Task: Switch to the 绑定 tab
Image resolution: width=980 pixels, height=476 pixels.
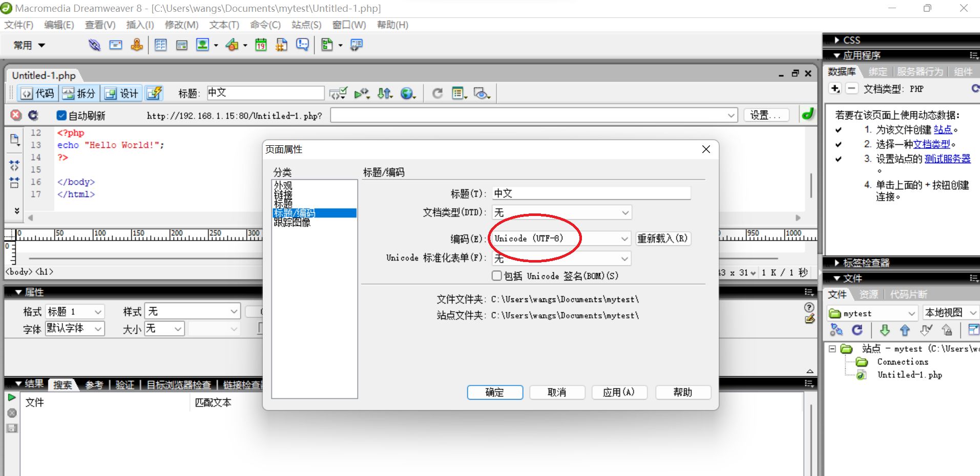Action: point(878,72)
